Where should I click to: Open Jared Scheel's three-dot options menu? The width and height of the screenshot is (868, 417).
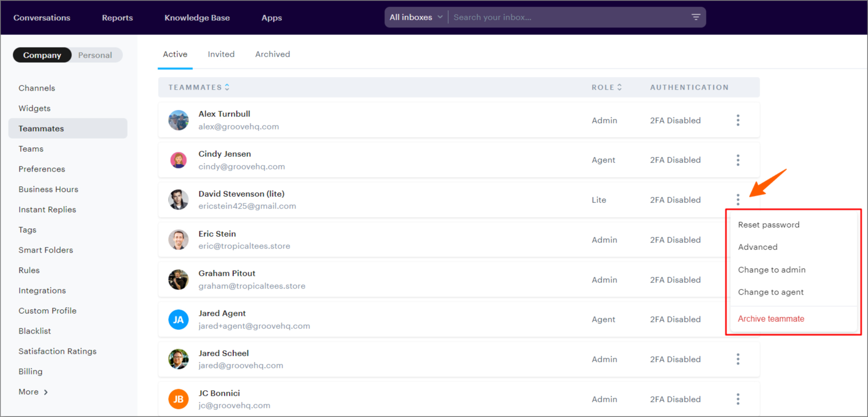[x=738, y=359]
